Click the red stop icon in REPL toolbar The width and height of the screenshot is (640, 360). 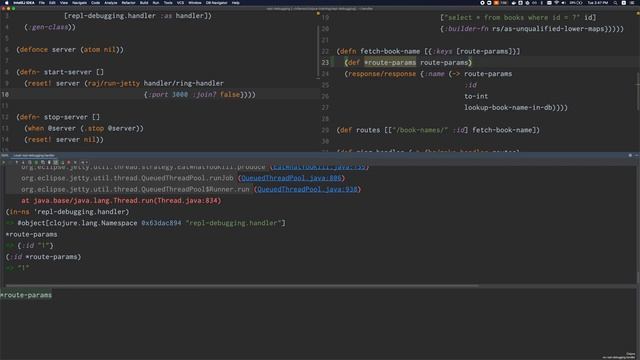[69, 162]
